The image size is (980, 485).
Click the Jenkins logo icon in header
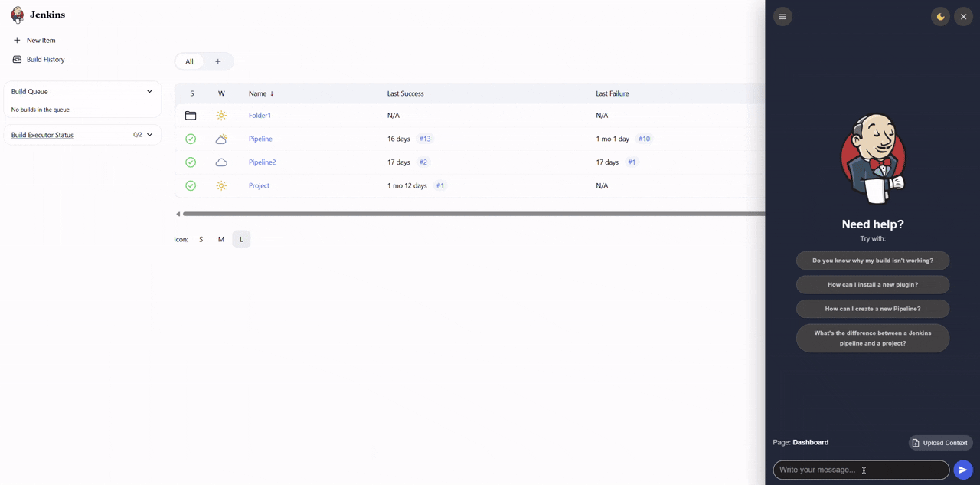(17, 15)
